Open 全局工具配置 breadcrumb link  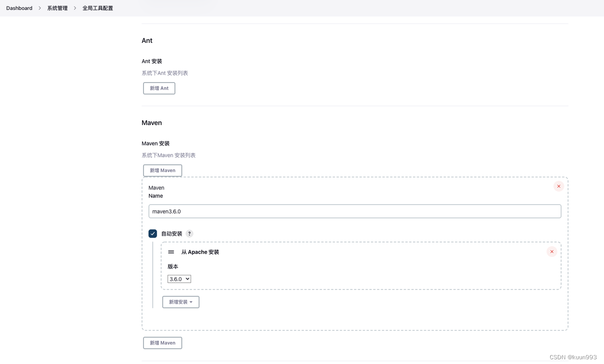click(x=98, y=8)
